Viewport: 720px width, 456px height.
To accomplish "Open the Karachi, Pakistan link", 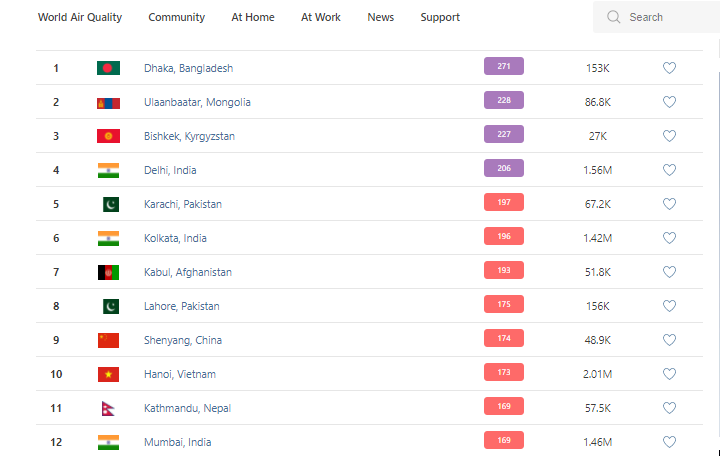I will click(183, 204).
